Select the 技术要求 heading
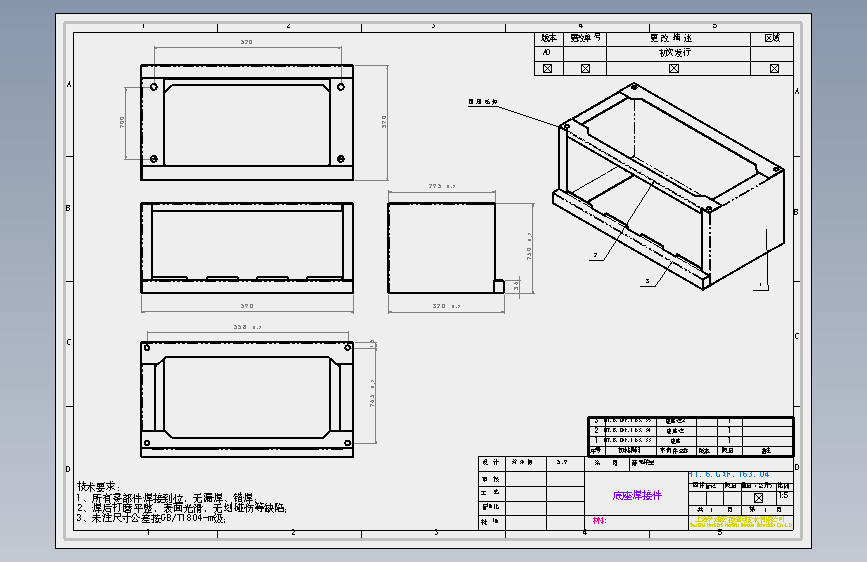This screenshot has width=867, height=562. tap(98, 486)
